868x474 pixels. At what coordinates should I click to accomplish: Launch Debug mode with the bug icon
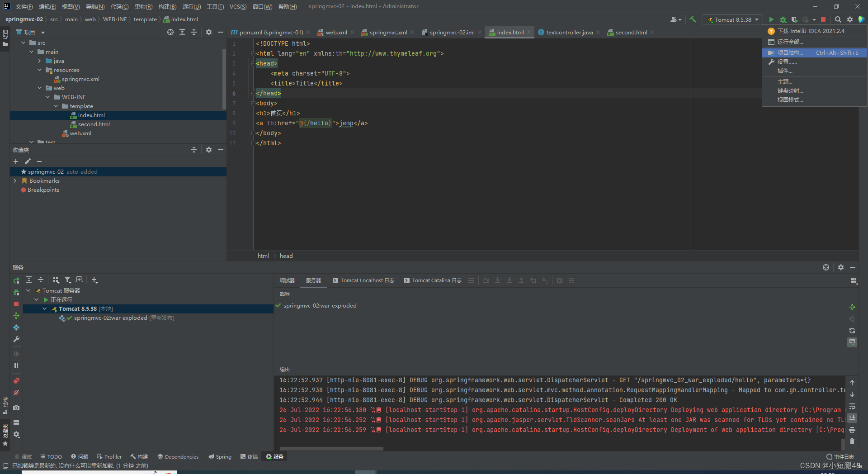point(783,19)
